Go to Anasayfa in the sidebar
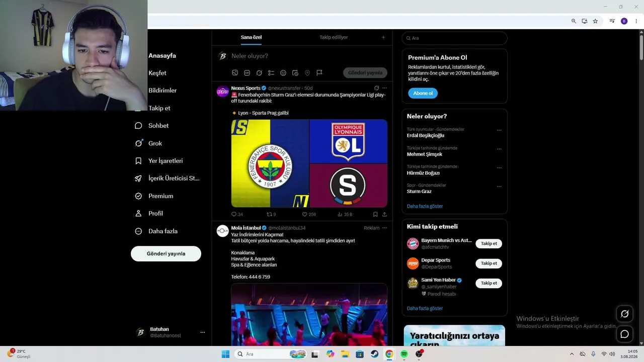 click(162, 56)
